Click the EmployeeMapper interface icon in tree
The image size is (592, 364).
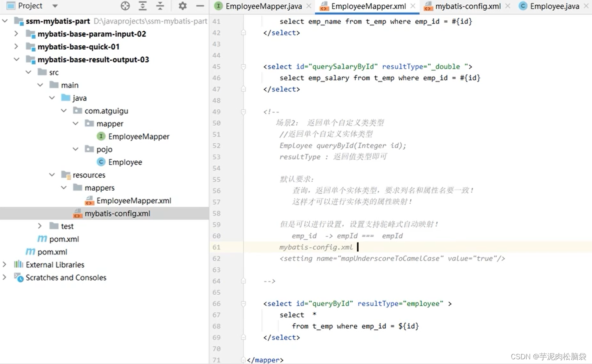click(101, 136)
